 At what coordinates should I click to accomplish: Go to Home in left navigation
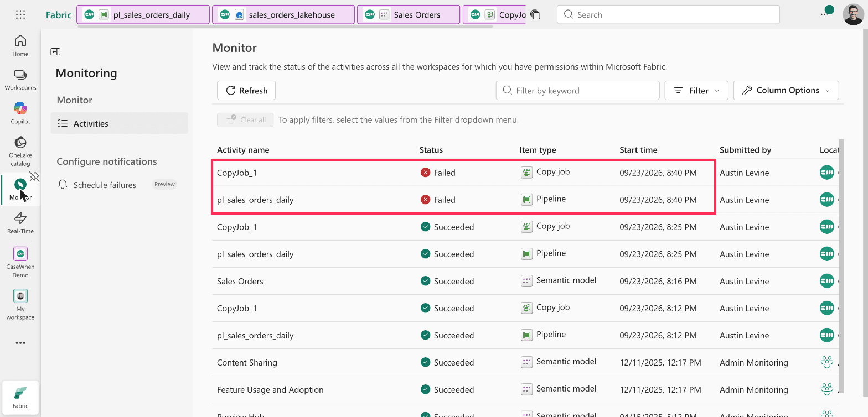20,45
